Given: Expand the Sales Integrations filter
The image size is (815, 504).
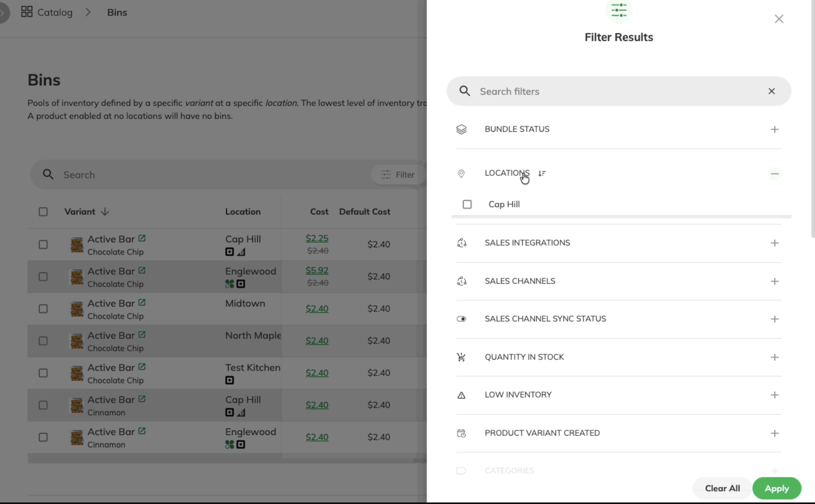Looking at the screenshot, I should [x=774, y=243].
